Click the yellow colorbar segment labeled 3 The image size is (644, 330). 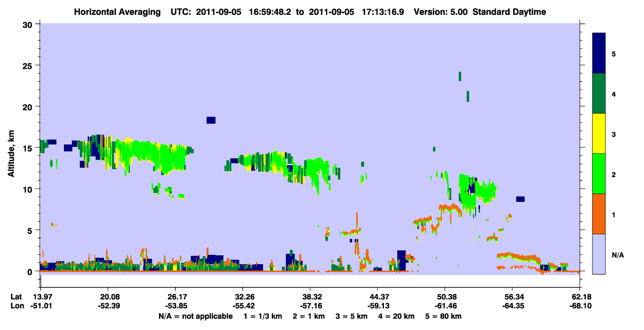point(599,134)
